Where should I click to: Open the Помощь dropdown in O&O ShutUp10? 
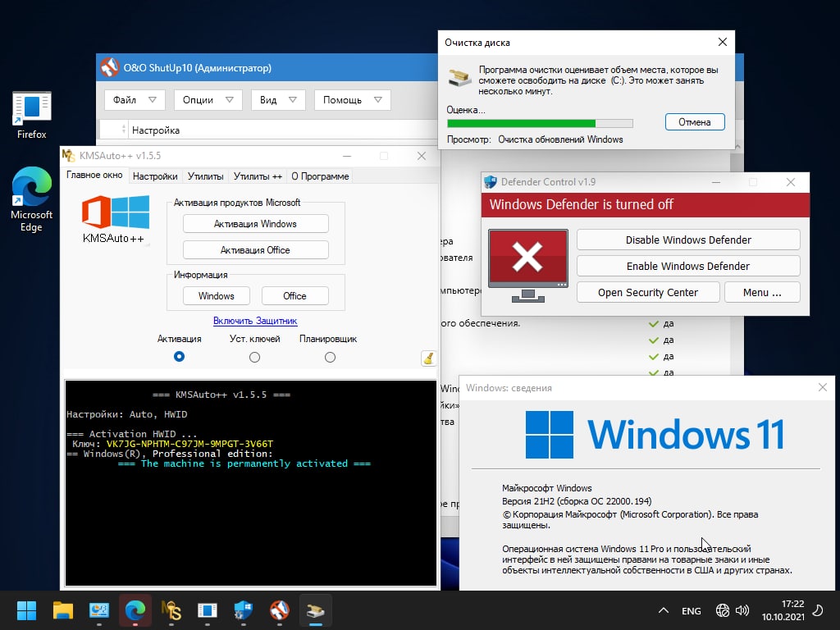click(x=353, y=99)
